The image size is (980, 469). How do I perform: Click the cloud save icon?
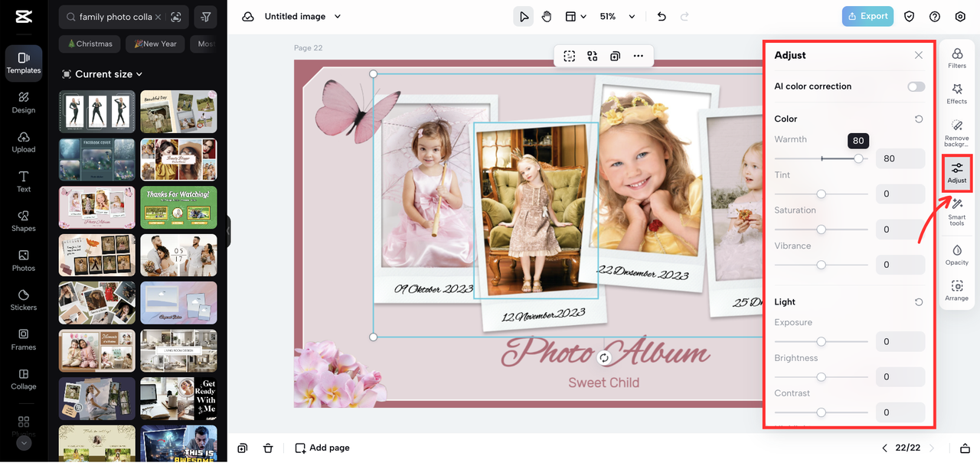coord(248,16)
